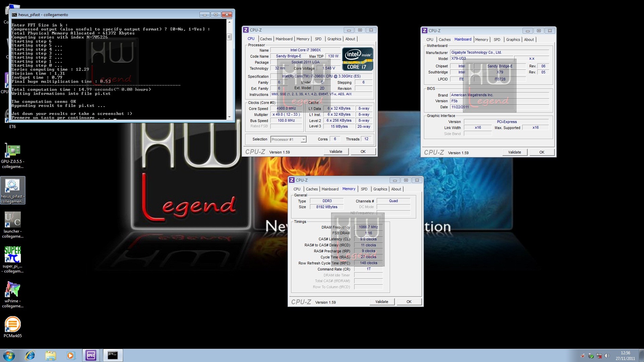The height and width of the screenshot is (362, 644).
Task: Click the memory Size value 8192 MBytes
Action: click(327, 207)
